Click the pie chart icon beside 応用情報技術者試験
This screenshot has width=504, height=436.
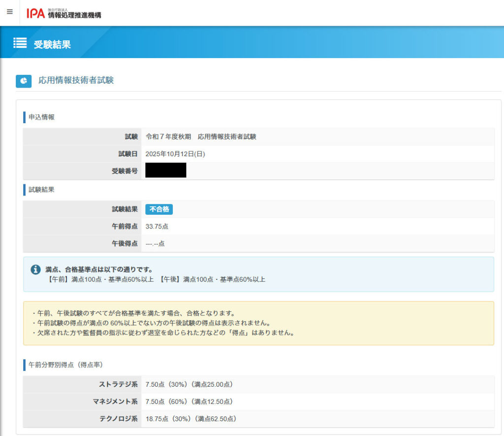(24, 81)
